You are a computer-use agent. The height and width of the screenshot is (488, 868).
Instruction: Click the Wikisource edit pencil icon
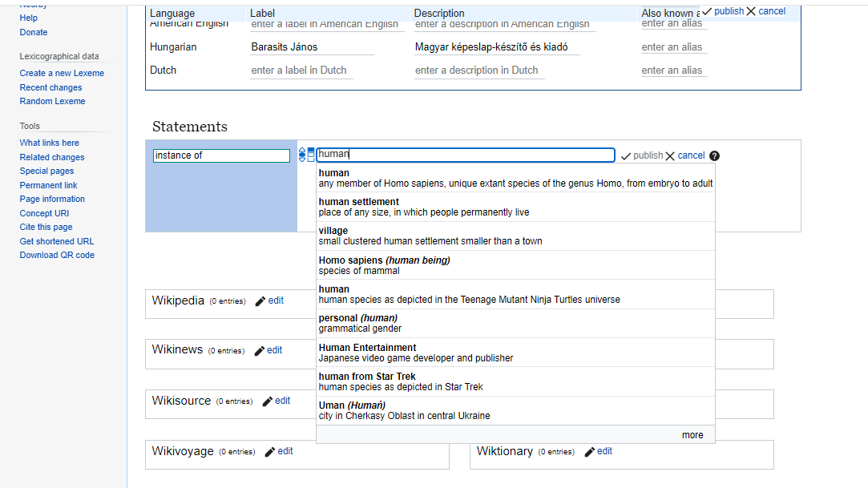[268, 401]
